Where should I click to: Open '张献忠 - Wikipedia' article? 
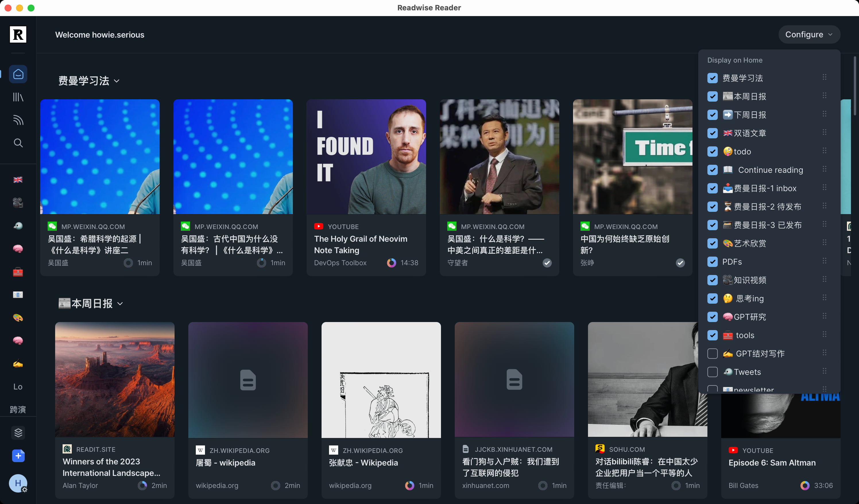(363, 462)
